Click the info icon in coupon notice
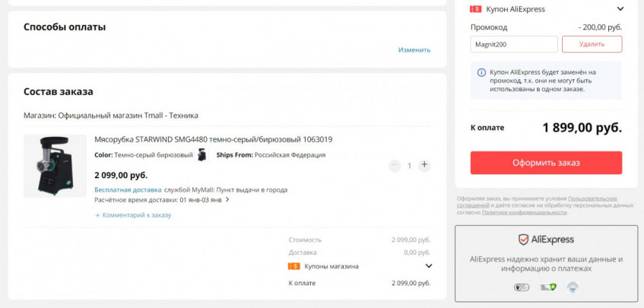 pos(481,72)
